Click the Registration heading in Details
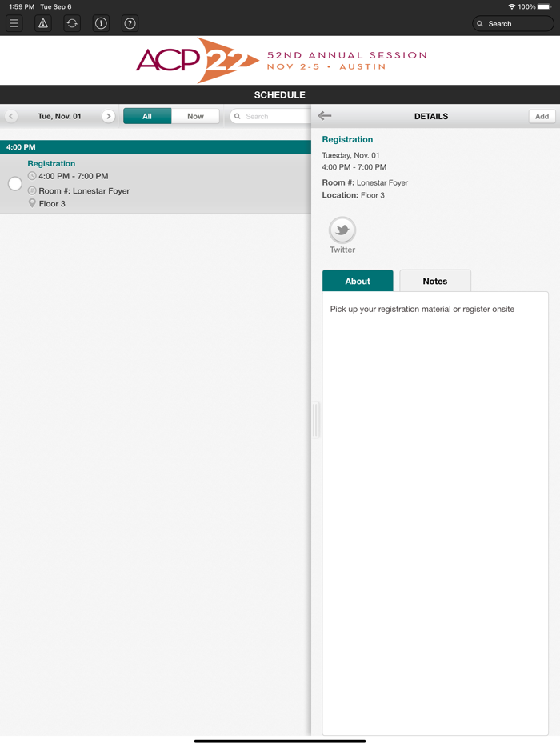This screenshot has width=560, height=747. (x=347, y=139)
